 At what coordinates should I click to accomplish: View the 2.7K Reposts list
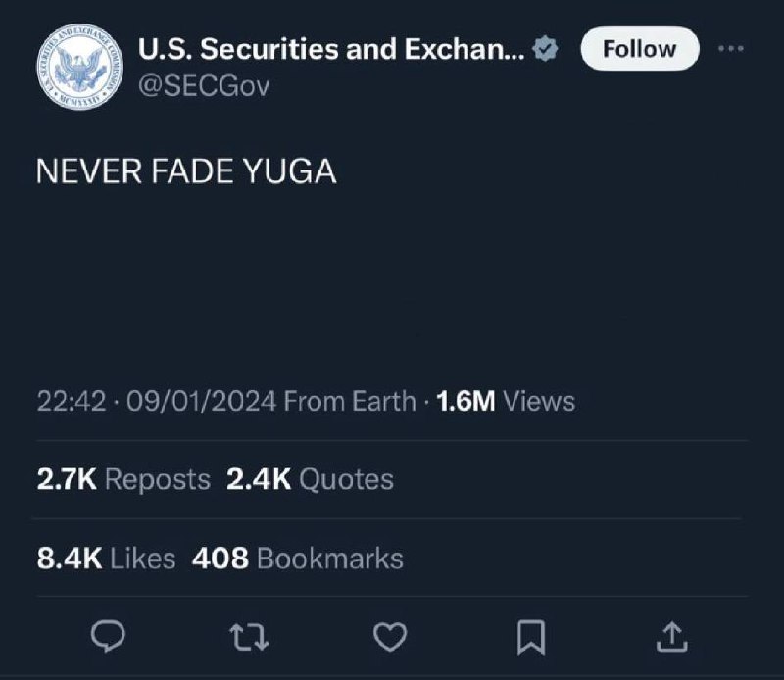tap(123, 479)
